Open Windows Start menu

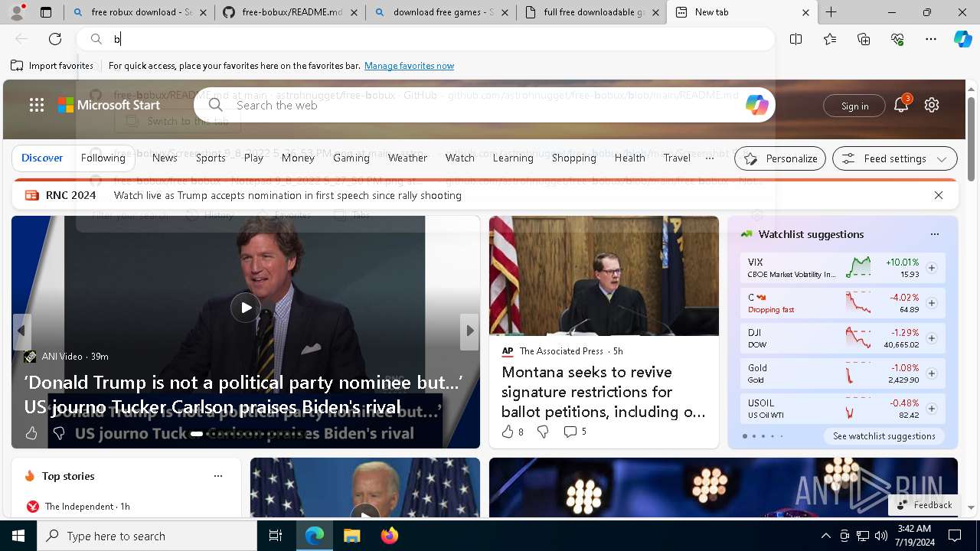click(18, 536)
